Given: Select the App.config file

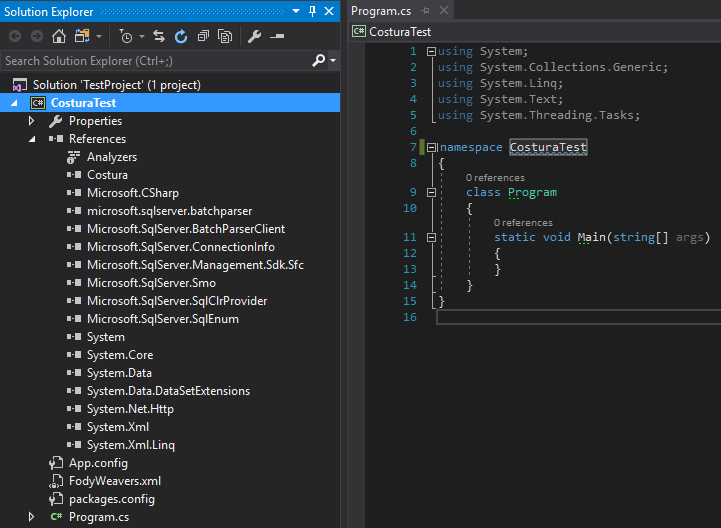Looking at the screenshot, I should [x=98, y=463].
